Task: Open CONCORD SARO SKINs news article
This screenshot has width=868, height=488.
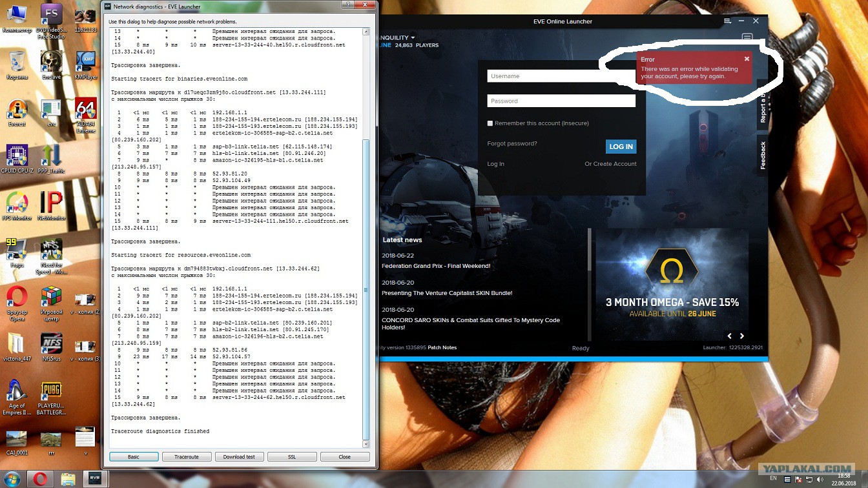Action: click(471, 323)
